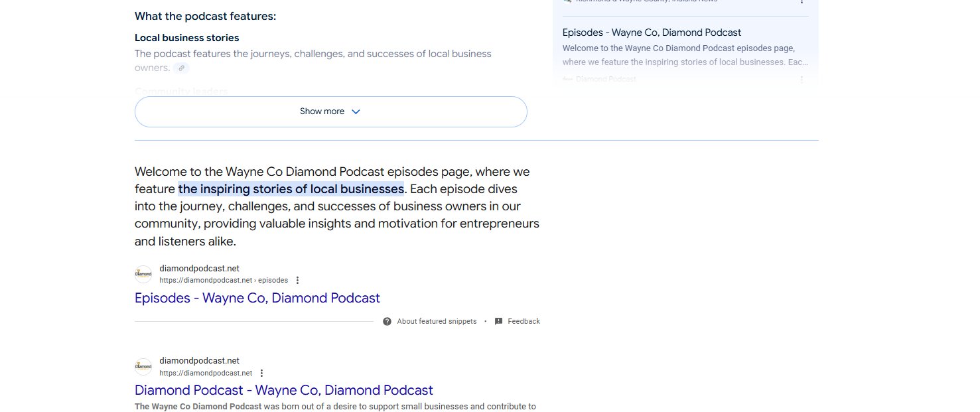Open the three-dot menu on the lower search result
The height and width of the screenshot is (412, 980).
point(261,373)
